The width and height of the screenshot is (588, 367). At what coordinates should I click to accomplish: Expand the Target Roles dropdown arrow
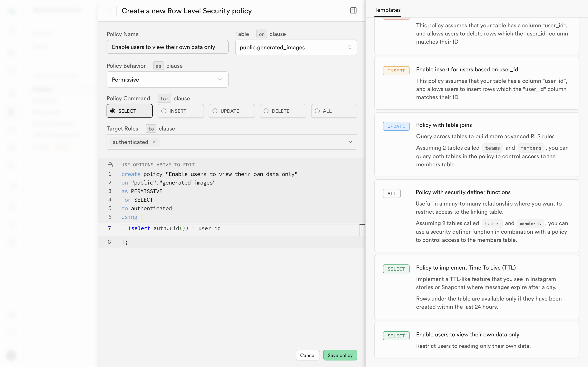click(350, 142)
